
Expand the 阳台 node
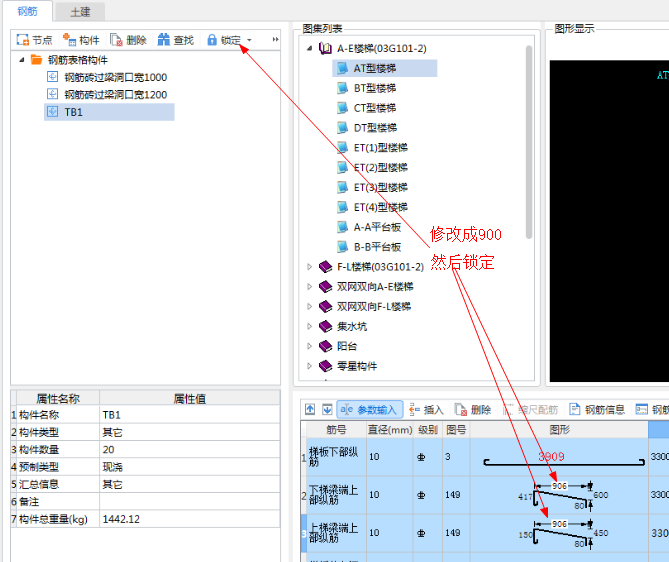(310, 346)
